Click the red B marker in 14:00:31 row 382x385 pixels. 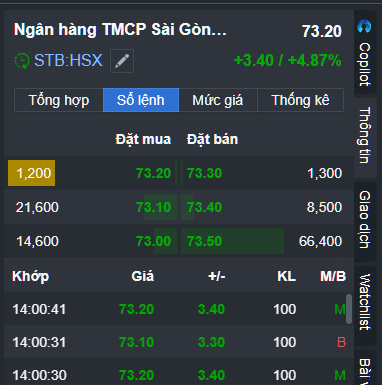click(341, 342)
